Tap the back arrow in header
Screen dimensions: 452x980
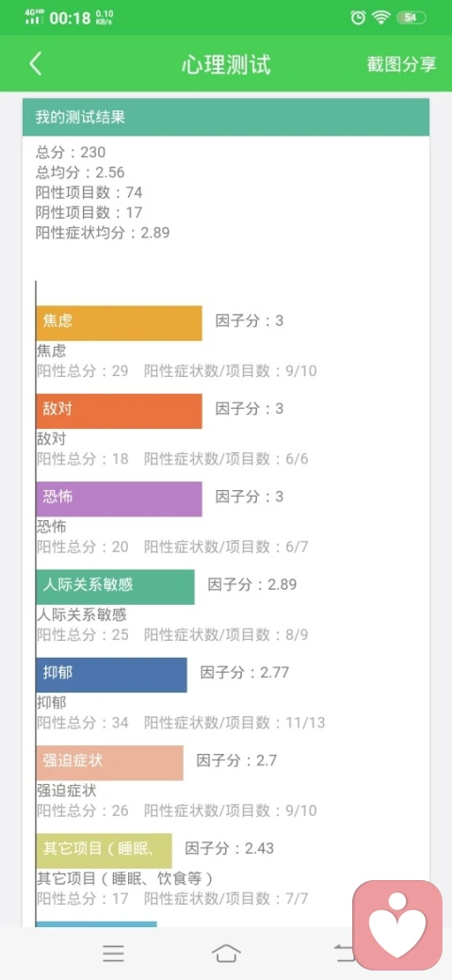pos(36,64)
